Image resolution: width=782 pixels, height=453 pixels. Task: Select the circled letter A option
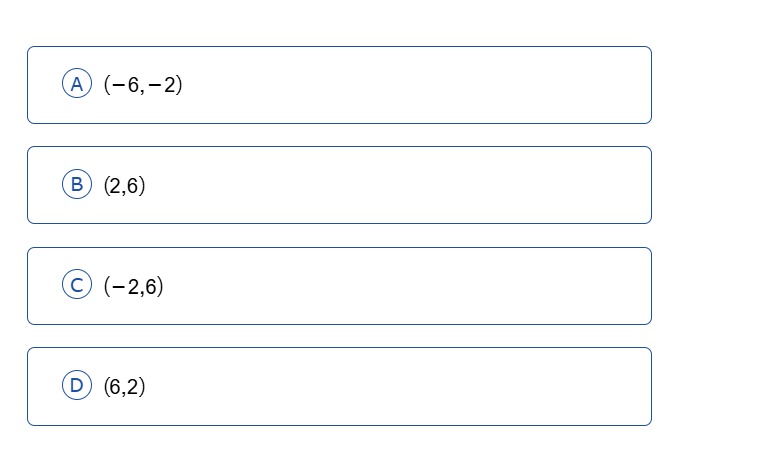click(77, 83)
